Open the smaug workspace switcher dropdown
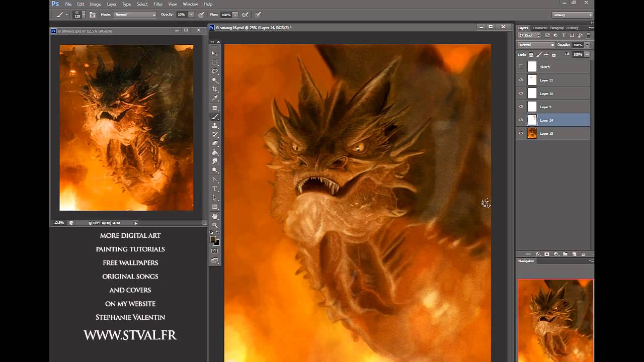Image resolution: width=644 pixels, height=362 pixels. click(x=573, y=15)
